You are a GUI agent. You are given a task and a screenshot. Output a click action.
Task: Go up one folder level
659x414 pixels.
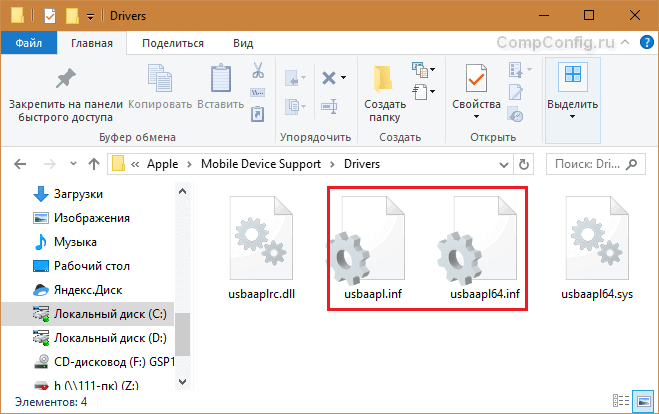coord(94,164)
